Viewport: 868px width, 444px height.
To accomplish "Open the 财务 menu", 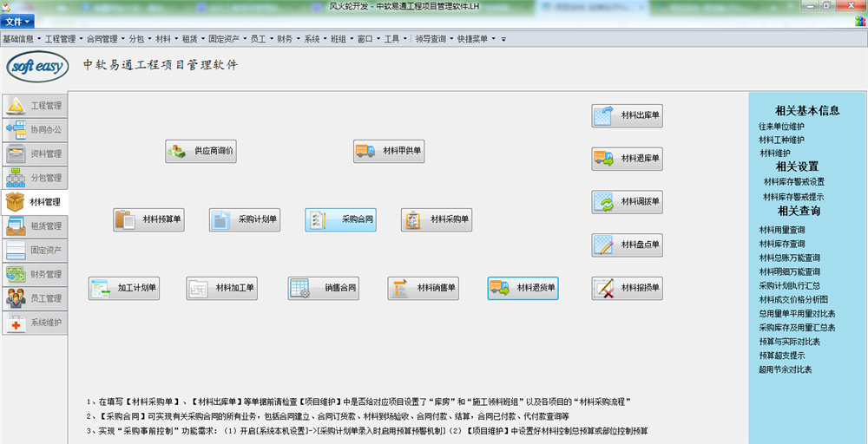I will click(x=288, y=39).
